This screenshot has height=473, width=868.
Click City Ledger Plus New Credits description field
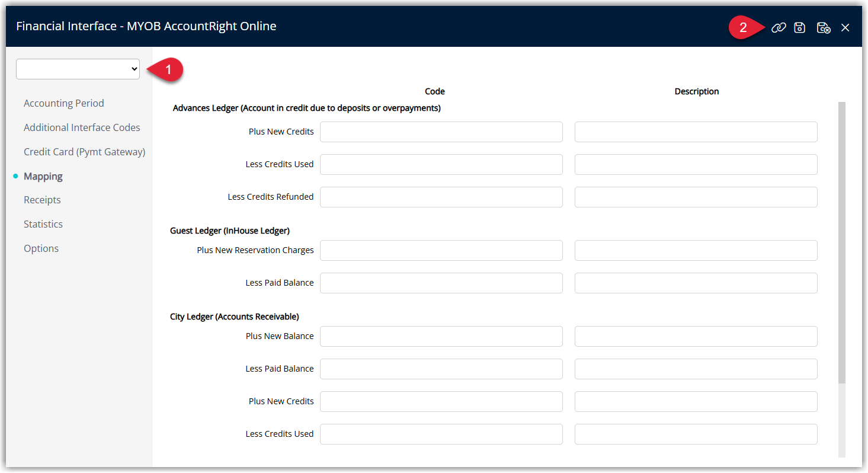[x=696, y=401]
